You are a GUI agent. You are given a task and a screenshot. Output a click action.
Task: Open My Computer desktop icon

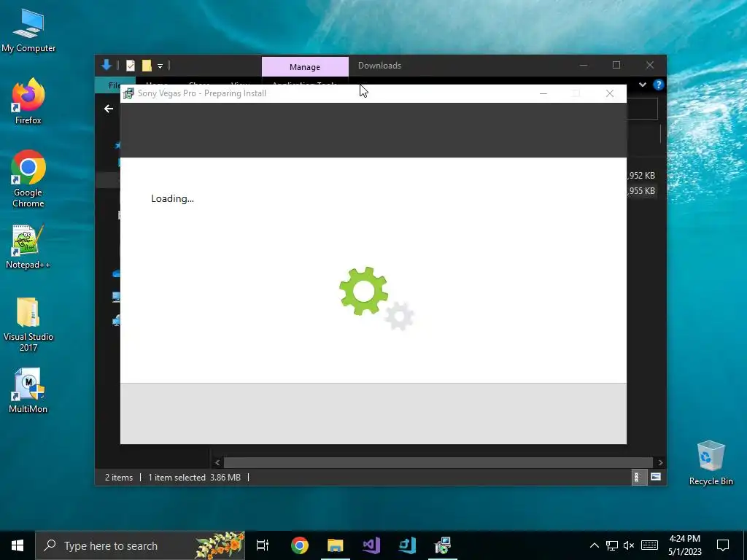coord(28,30)
